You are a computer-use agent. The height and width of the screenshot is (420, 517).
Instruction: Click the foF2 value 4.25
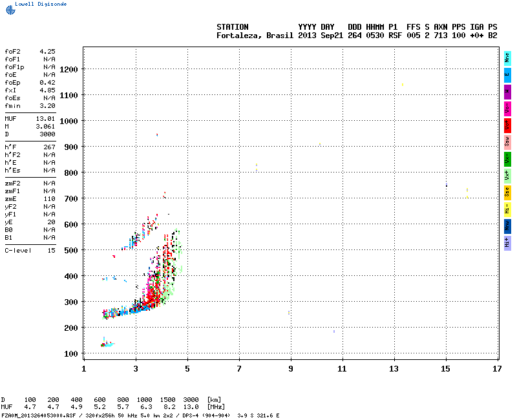pyautogui.click(x=47, y=51)
